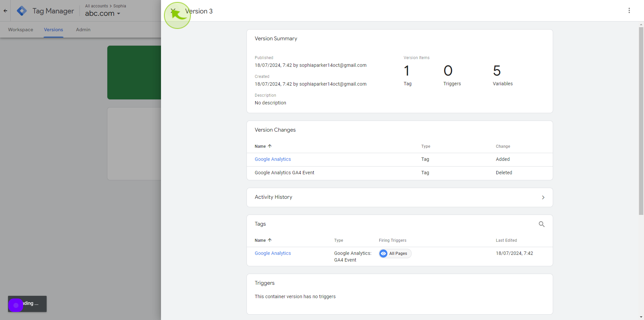Click the purple recording indicator button
Image resolution: width=644 pixels, height=320 pixels.
16,305
